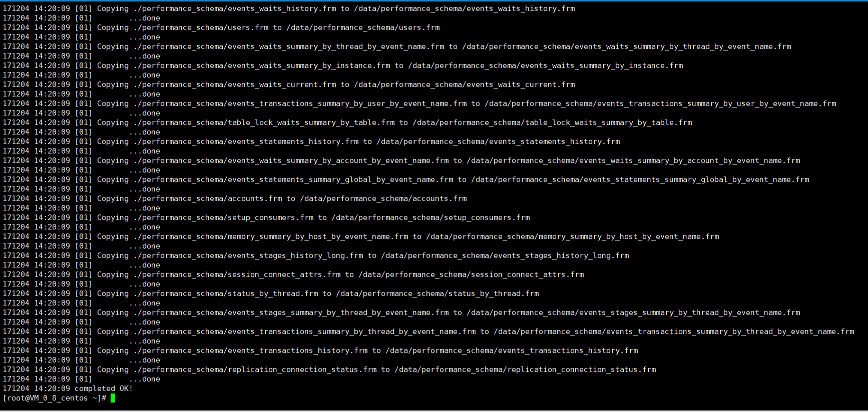Click destination path '/data/performance_schema/setup_consumers.frm'
The height and width of the screenshot is (412, 868).
click(430, 217)
